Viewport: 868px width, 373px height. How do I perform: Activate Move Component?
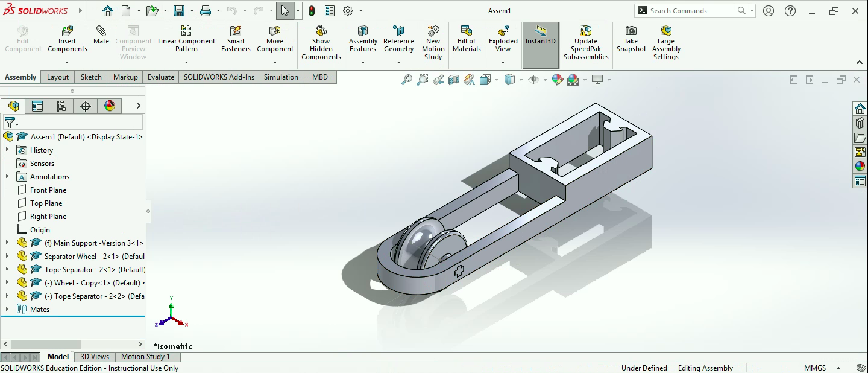click(x=275, y=39)
